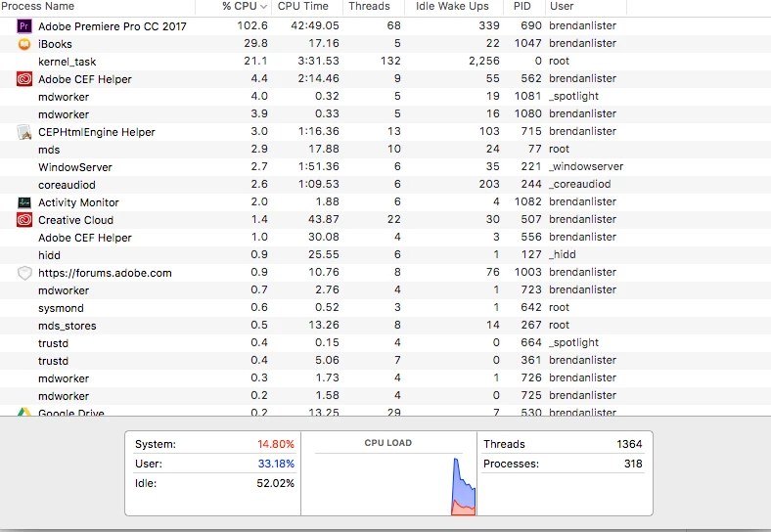Sort by Idle Wake Ups column
The width and height of the screenshot is (771, 532).
point(452,7)
